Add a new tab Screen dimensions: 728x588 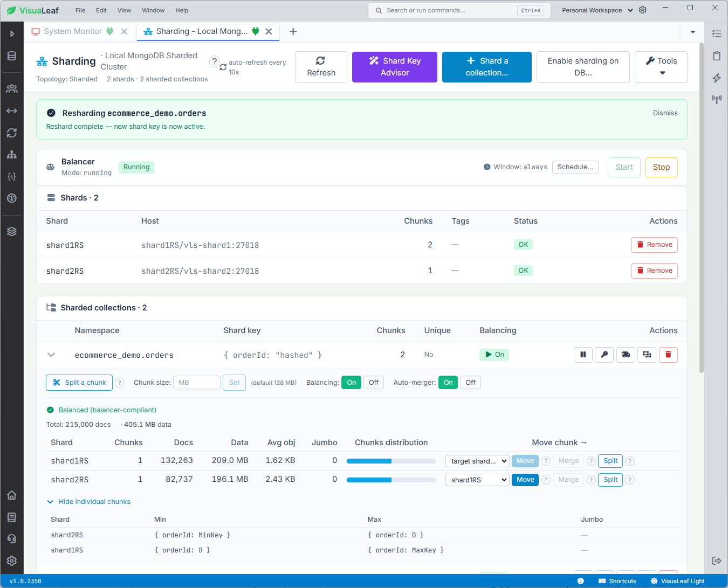[x=293, y=32]
